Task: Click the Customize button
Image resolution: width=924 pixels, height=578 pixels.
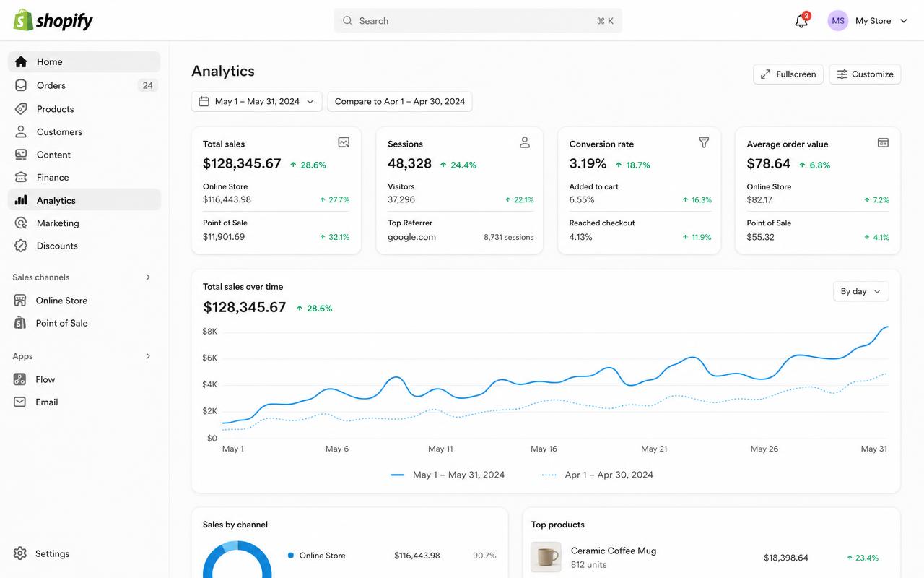Action: pyautogui.click(x=865, y=74)
